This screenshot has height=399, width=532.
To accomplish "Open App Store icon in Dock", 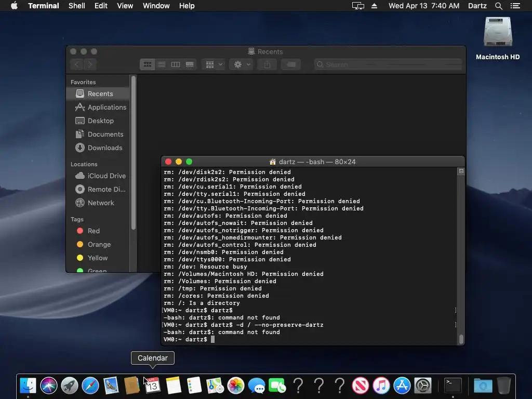I will click(x=402, y=385).
